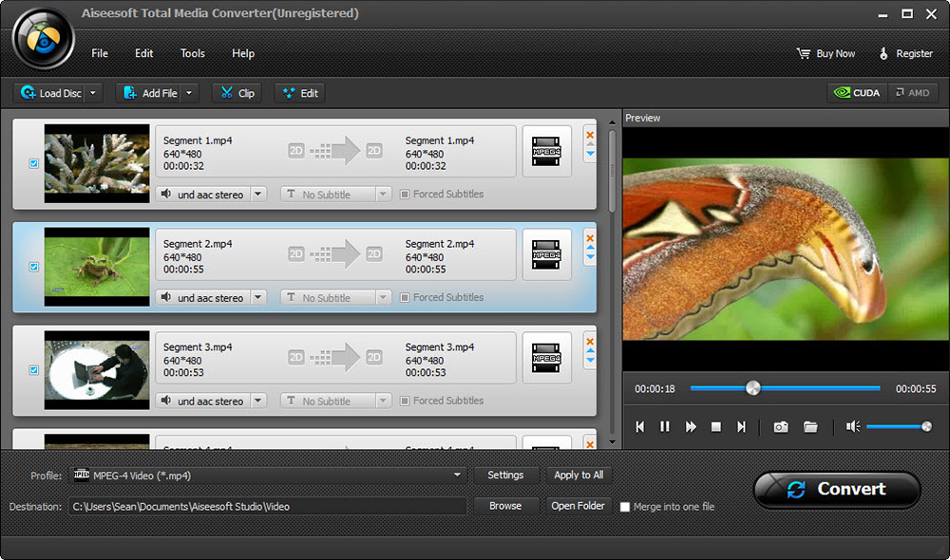Toggle AMD acceleration
Screen dimensions: 950x560
click(x=912, y=93)
